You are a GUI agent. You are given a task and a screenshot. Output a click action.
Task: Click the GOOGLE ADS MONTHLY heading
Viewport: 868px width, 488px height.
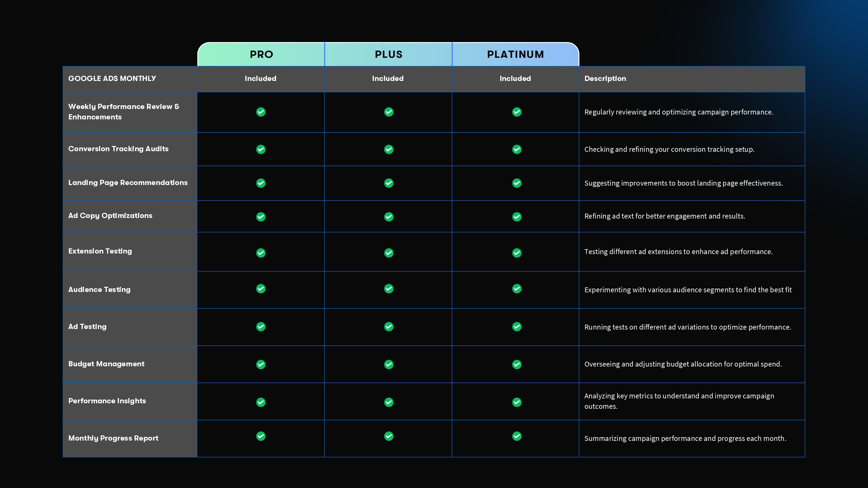[112, 78]
